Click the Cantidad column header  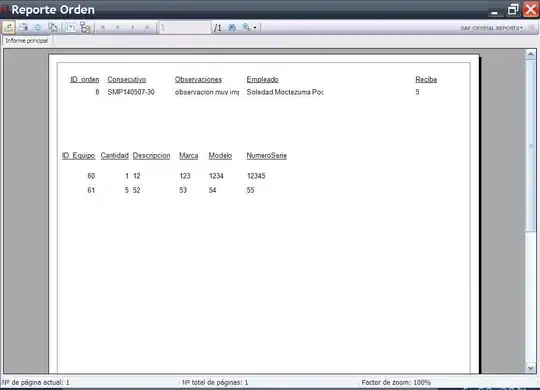click(115, 156)
